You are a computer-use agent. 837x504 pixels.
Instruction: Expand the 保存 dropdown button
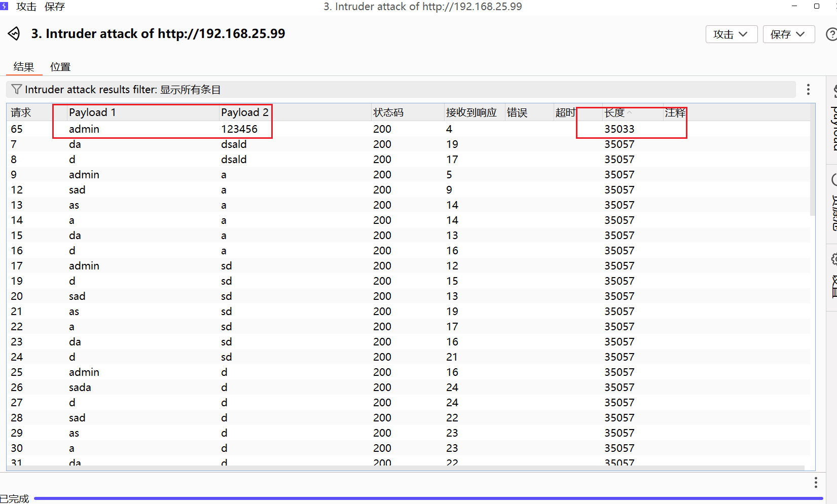click(x=788, y=34)
